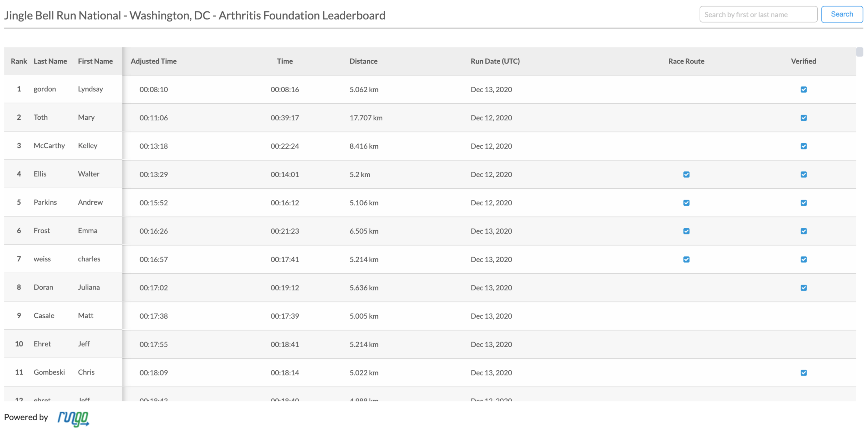Toggle Verified checkbox for Lyndsay gordon
The image size is (868, 429).
(803, 89)
